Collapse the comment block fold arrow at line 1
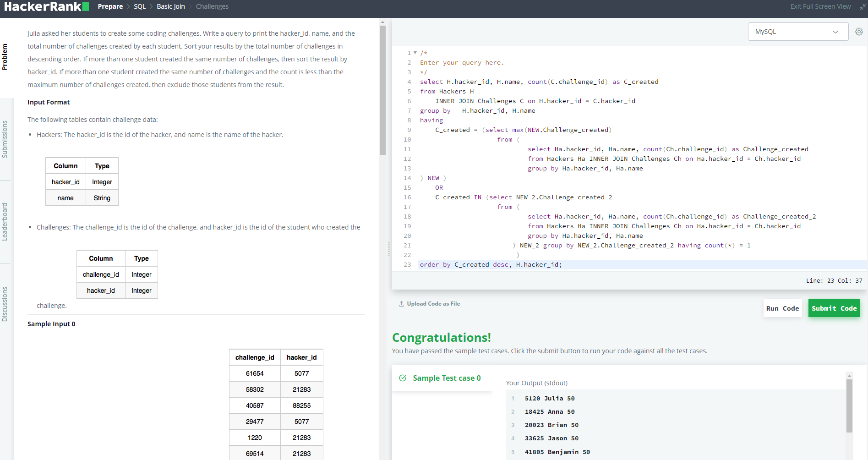 coord(415,53)
